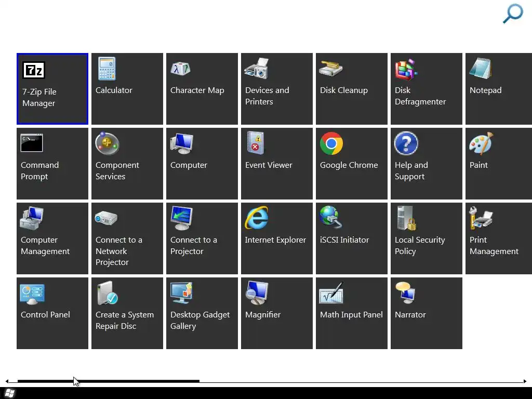Open Computer Management icon

coord(32,219)
